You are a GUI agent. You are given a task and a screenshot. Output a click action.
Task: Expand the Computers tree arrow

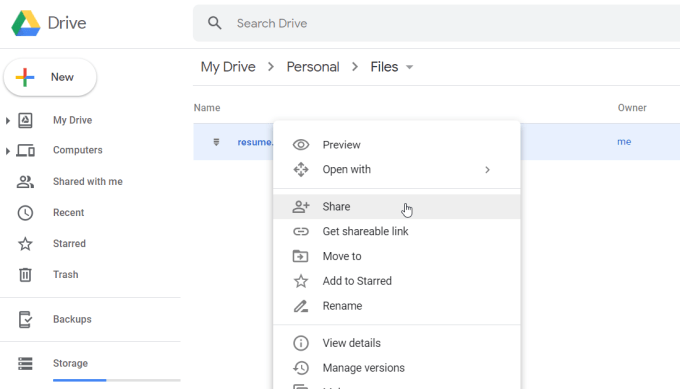tap(7, 151)
